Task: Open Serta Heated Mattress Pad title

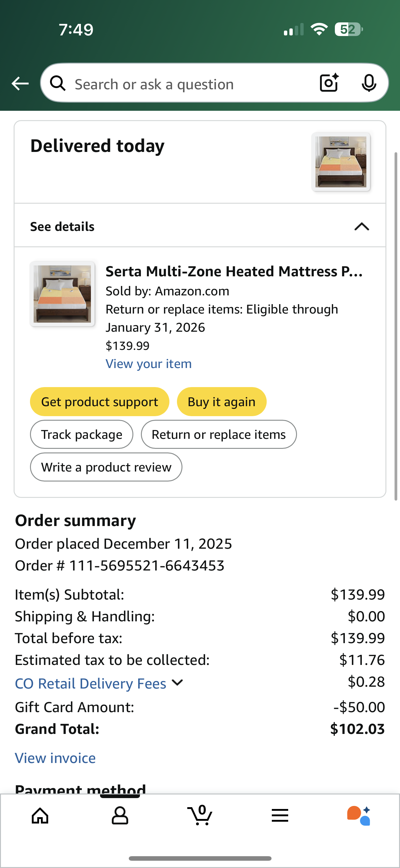Action: 234,271
